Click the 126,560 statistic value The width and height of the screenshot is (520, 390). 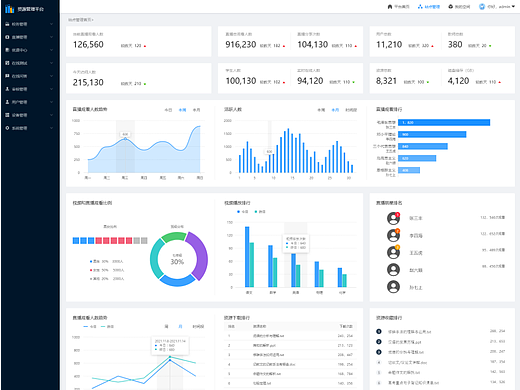[x=88, y=45]
